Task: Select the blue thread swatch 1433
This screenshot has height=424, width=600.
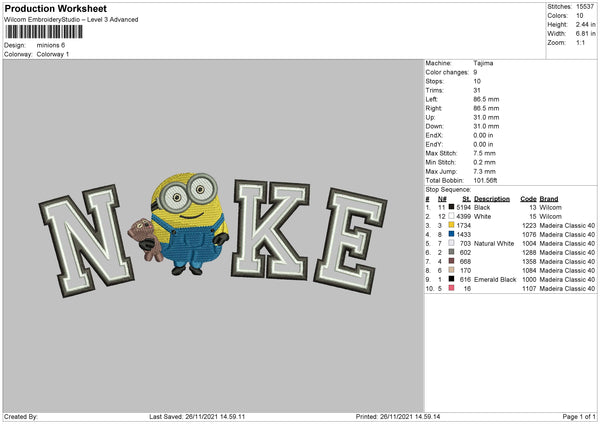Action: click(452, 234)
